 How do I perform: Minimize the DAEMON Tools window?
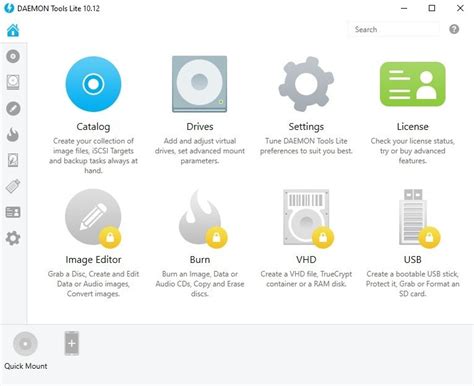(404, 8)
